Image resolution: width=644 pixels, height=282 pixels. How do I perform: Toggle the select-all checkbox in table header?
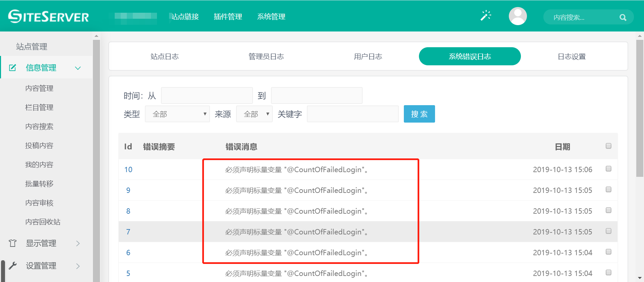click(x=608, y=146)
